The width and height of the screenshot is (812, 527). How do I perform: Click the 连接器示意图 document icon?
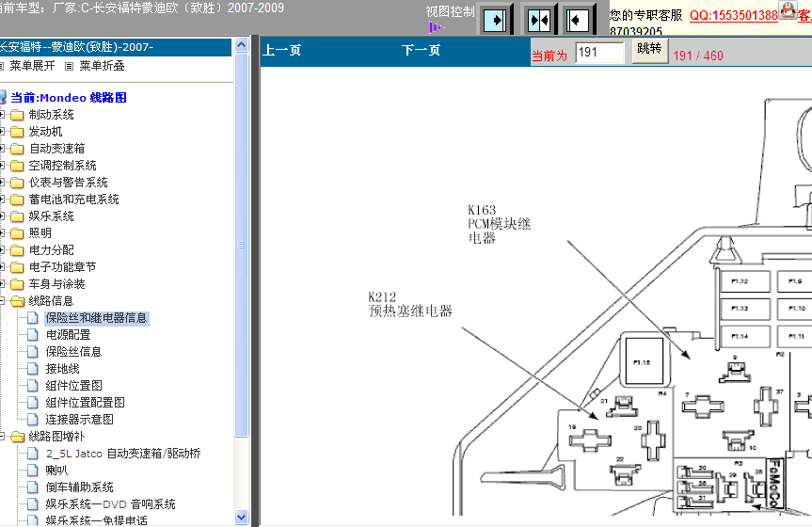pos(33,420)
